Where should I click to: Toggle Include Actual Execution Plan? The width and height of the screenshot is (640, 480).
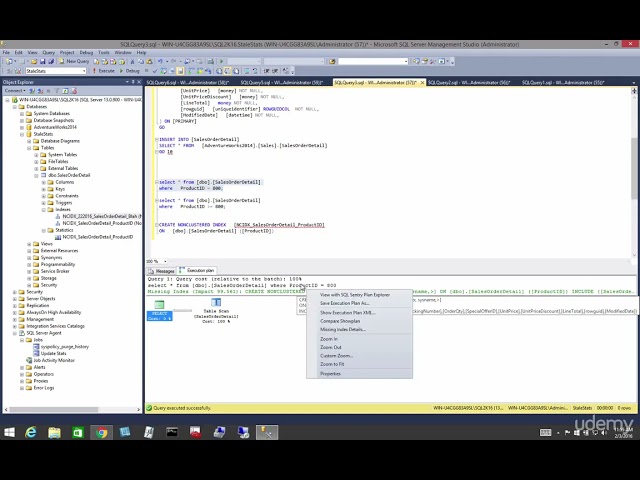coord(191,71)
